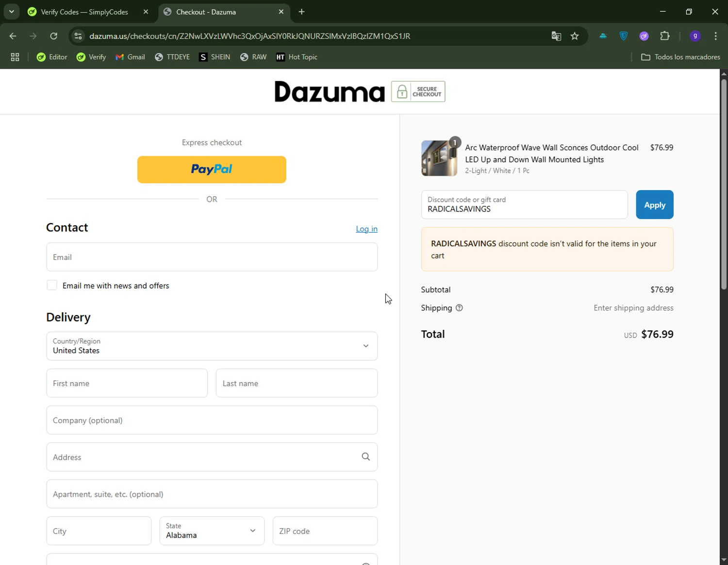Viewport: 728px width, 565px height.
Task: Open the purple round extension icon
Action: tap(644, 36)
